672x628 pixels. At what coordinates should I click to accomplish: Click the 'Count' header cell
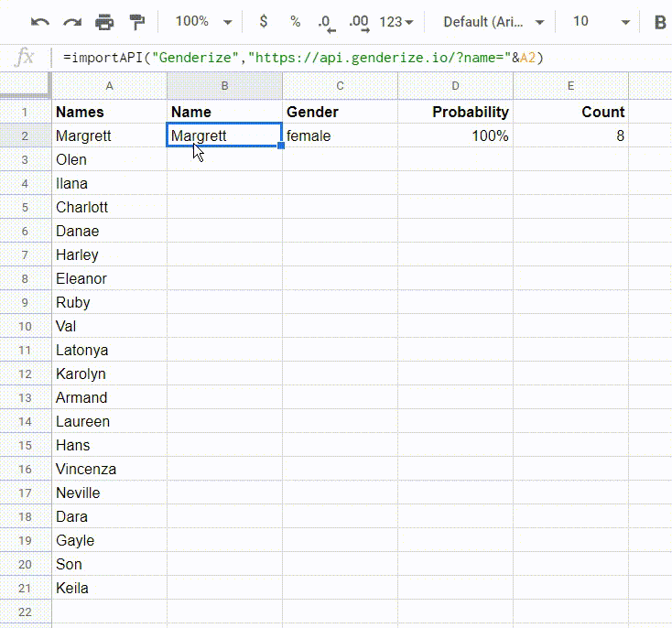(x=570, y=112)
